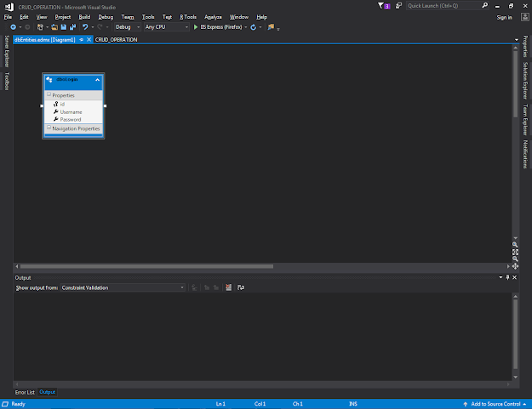This screenshot has height=409, width=532.
Task: Select the bottom Output tab
Action: click(47, 392)
